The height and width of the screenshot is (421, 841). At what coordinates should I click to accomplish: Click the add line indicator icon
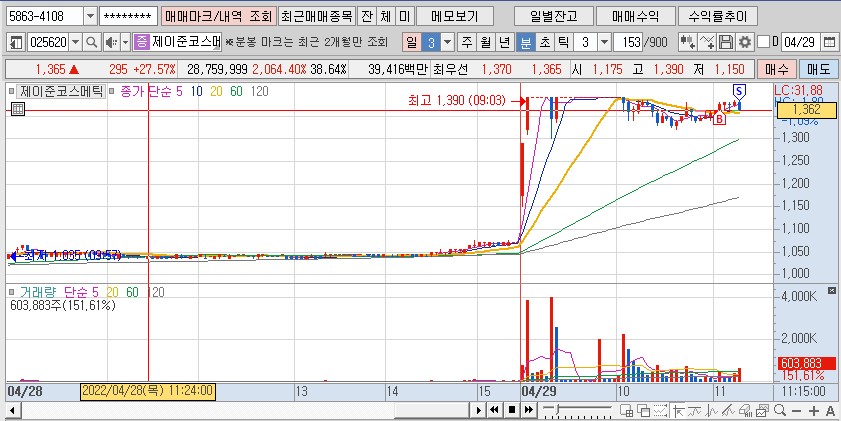[707, 42]
